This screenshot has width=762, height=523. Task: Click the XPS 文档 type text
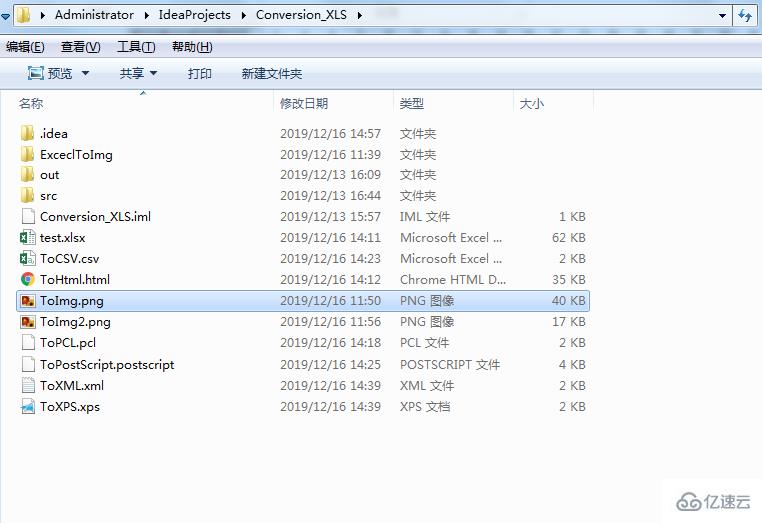click(425, 407)
